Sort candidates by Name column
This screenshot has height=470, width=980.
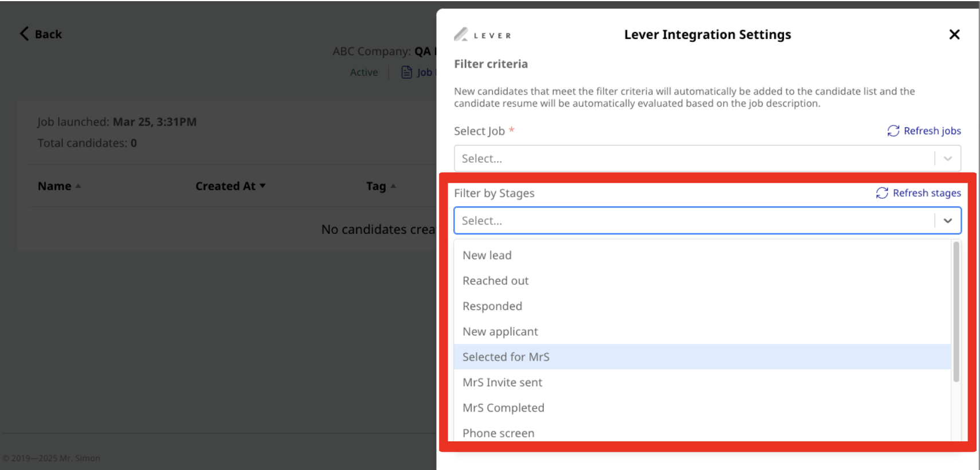coord(59,186)
